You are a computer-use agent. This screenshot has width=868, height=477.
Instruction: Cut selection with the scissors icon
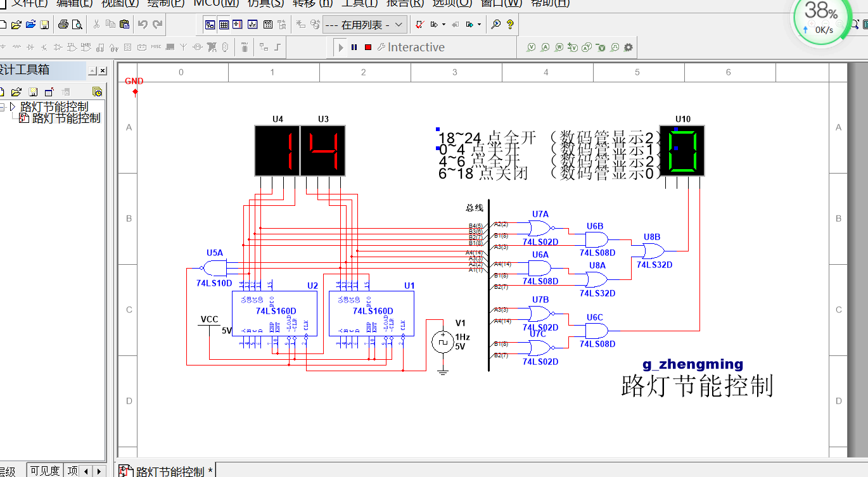96,25
